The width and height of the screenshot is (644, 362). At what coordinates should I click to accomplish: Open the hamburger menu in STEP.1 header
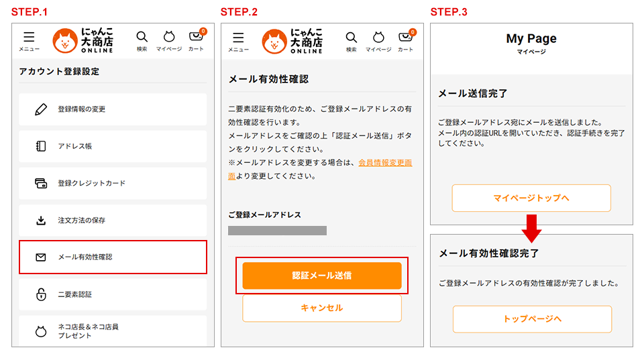(x=29, y=39)
